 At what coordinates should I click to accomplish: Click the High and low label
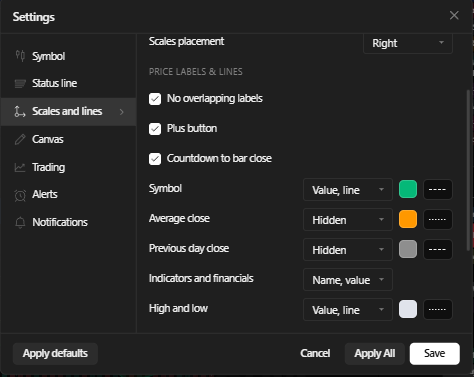[x=178, y=309]
